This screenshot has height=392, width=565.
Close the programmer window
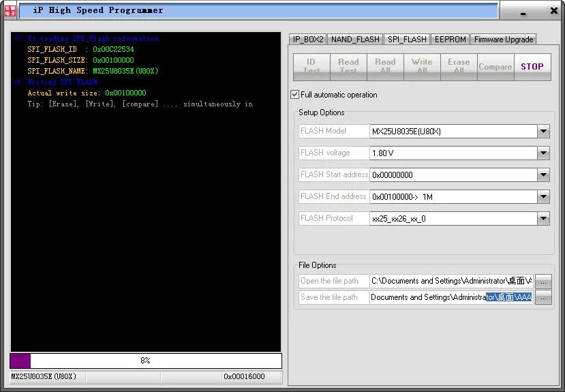point(554,11)
